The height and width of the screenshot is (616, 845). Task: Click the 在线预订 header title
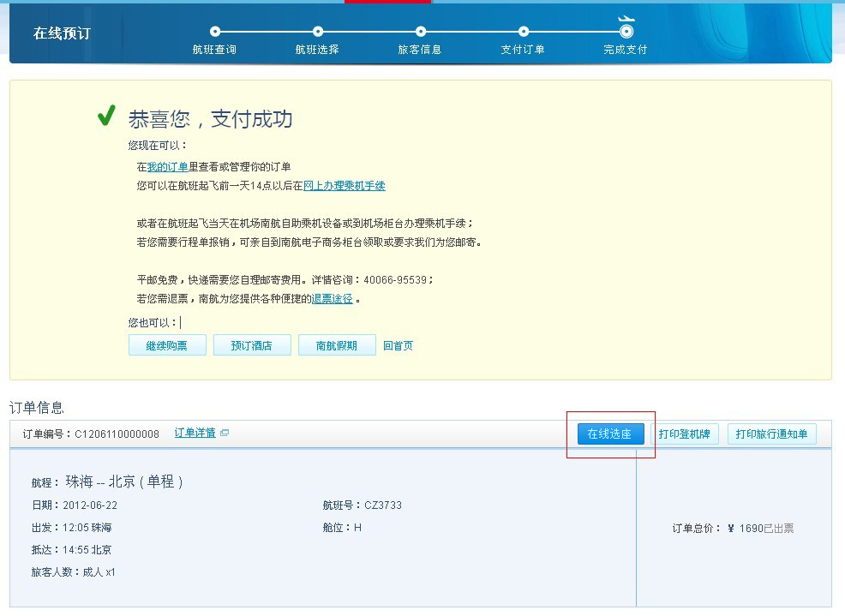point(62,34)
